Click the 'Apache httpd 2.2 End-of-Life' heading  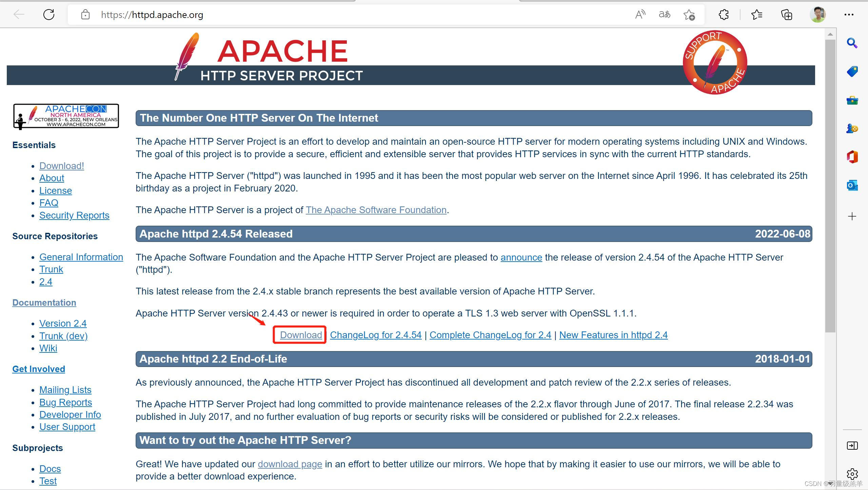213,359
